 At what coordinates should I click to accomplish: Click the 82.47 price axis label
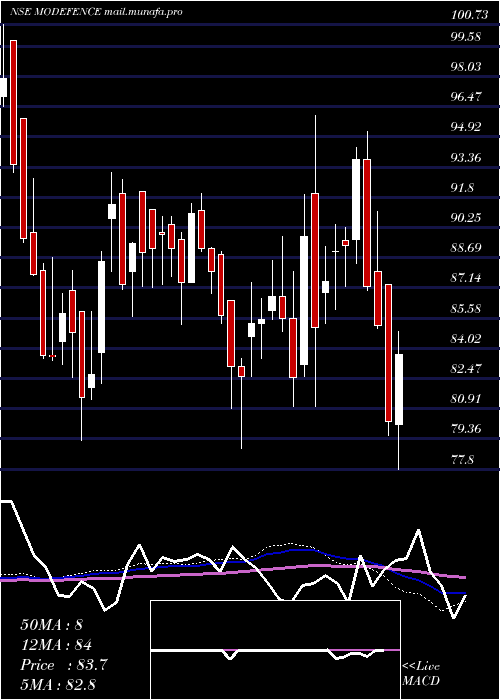coord(466,369)
